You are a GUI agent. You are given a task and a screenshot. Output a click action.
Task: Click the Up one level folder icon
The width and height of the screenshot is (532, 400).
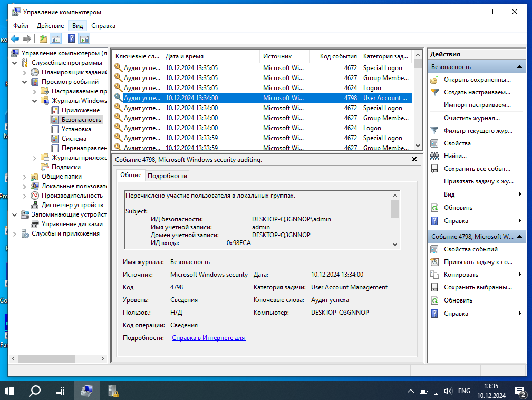pyautogui.click(x=43, y=38)
